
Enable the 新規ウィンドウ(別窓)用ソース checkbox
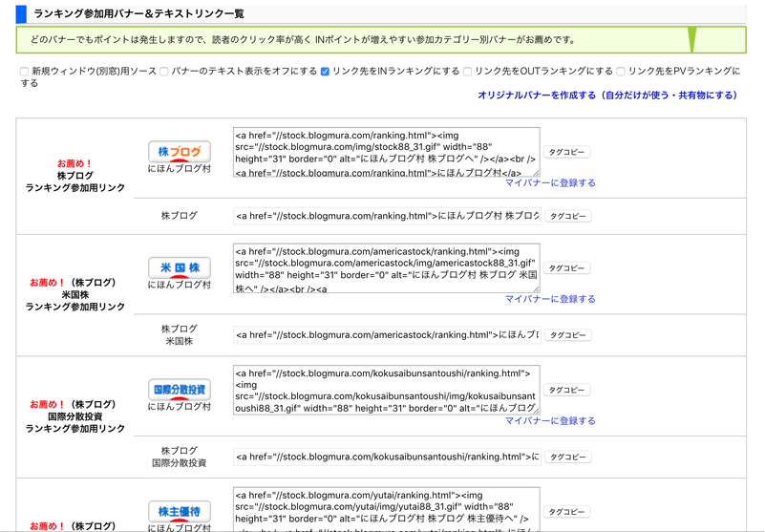25,72
